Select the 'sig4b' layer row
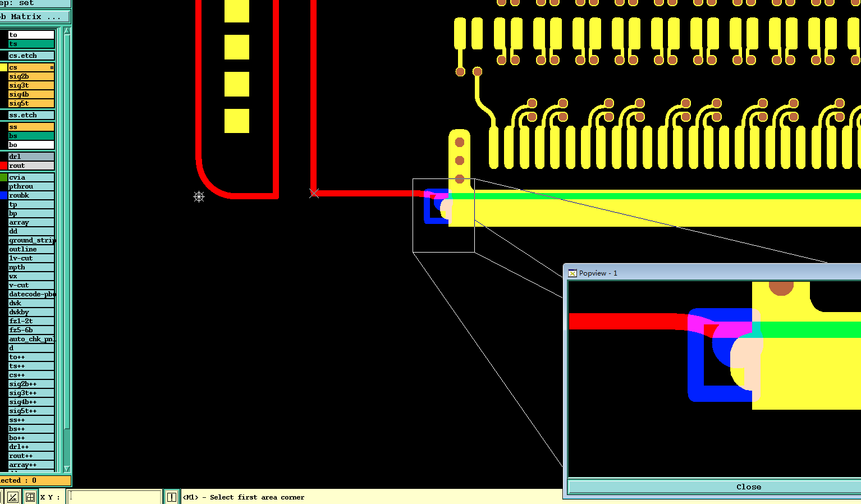The image size is (861, 504). (x=31, y=94)
